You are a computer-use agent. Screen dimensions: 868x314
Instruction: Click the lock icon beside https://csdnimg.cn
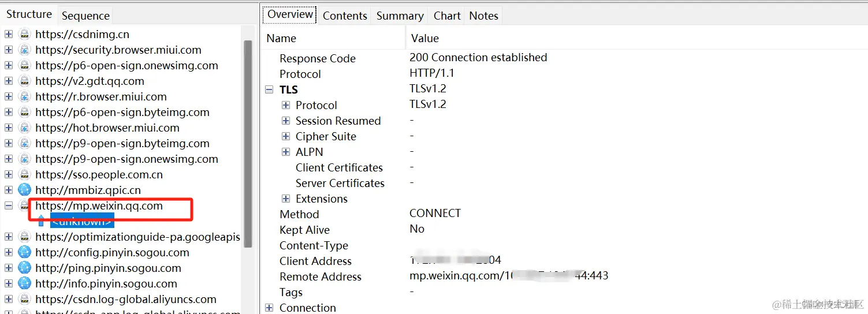pos(24,34)
